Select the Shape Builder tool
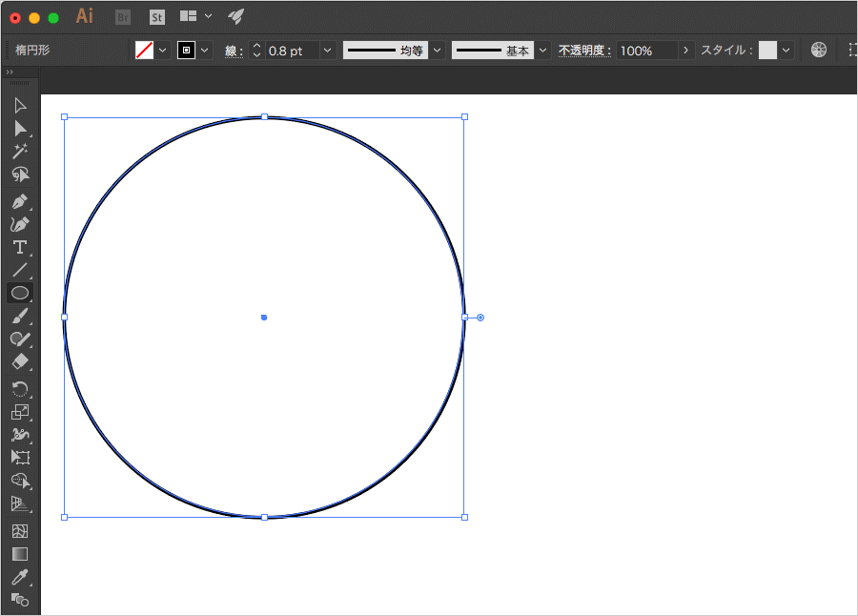 point(20,481)
